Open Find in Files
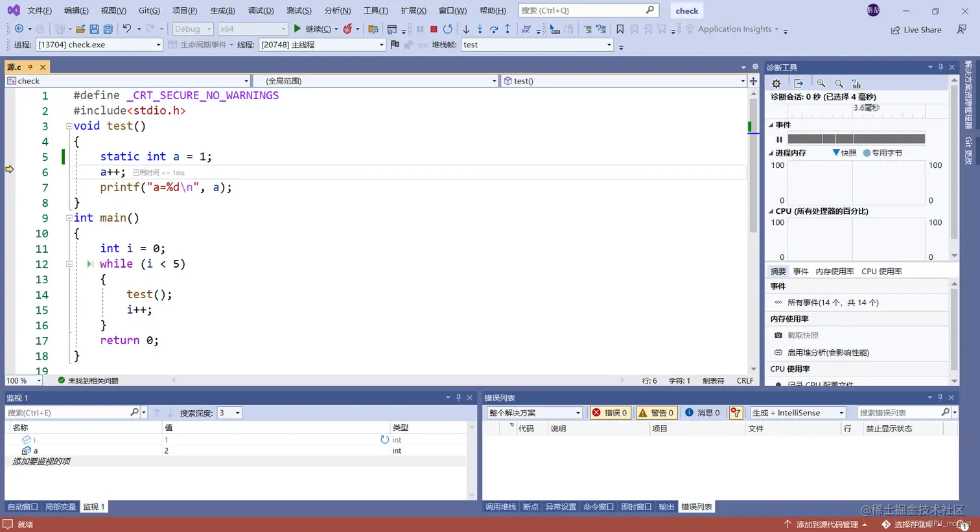 point(373,29)
